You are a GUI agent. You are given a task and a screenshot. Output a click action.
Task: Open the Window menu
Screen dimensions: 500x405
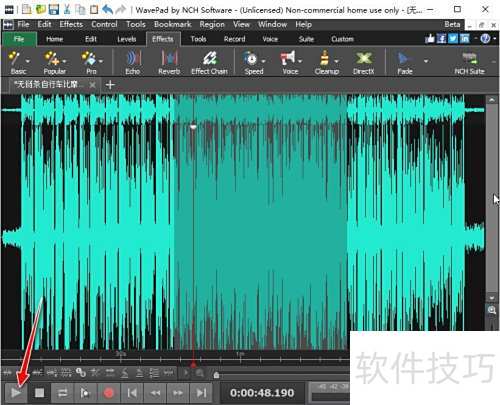click(x=272, y=24)
